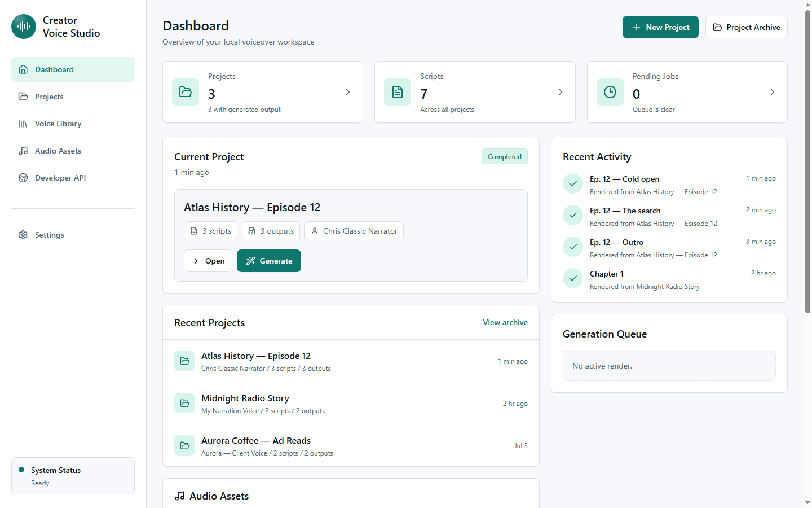Open Audio Assets from the sidebar
Image resolution: width=812 pixels, height=508 pixels.
tap(73, 151)
